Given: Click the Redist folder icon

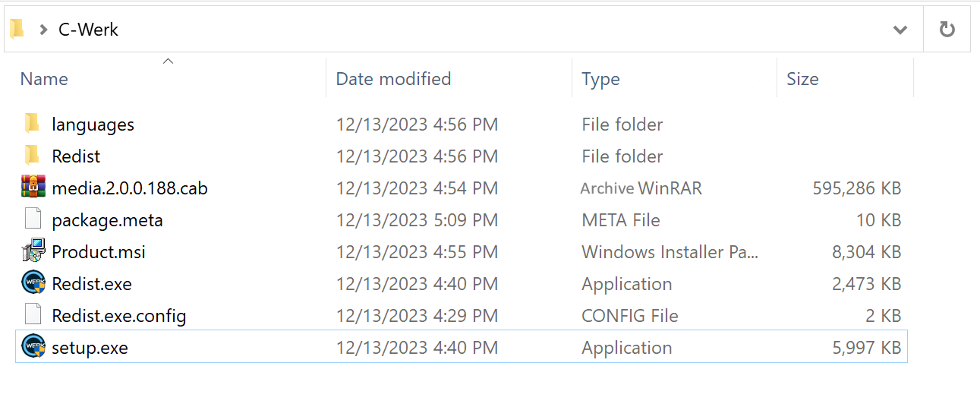Looking at the screenshot, I should [32, 156].
